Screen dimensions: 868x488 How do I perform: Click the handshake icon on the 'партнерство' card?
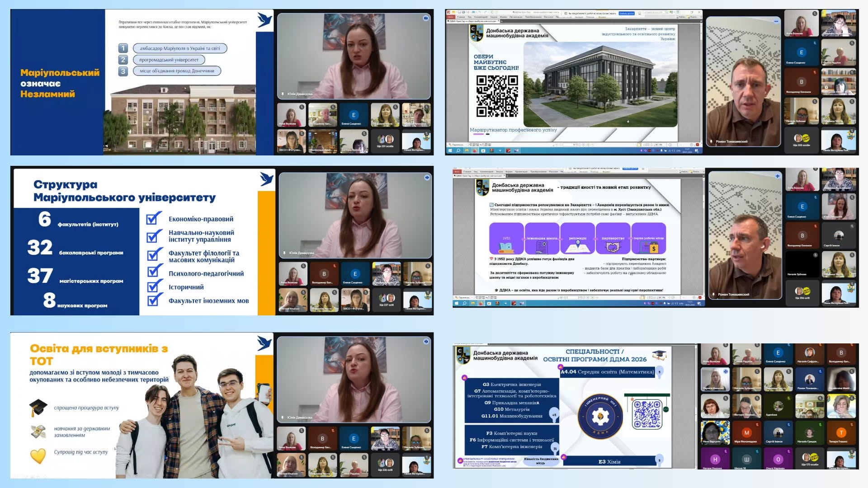613,247
